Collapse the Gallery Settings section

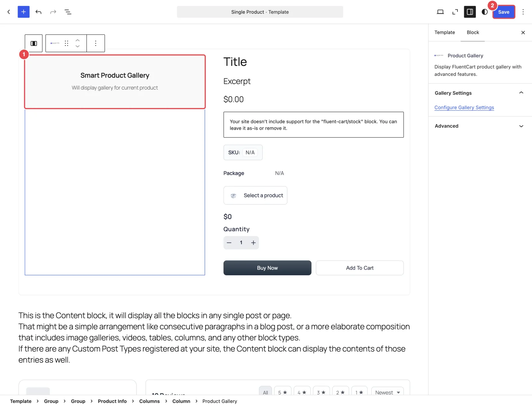coord(479,93)
